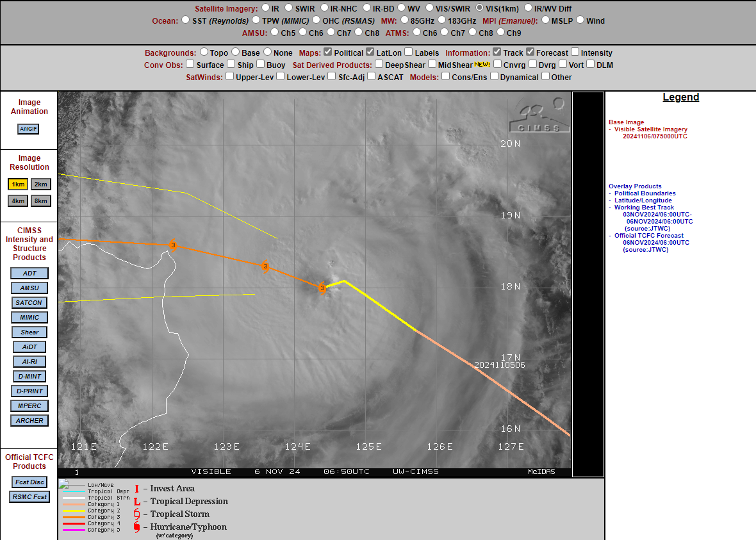Uncheck the Track information checkbox

497,52
